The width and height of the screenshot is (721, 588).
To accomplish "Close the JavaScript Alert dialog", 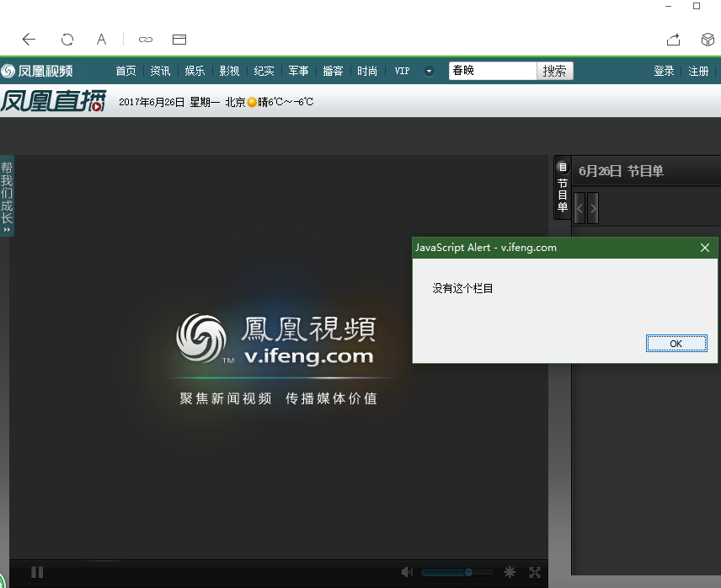I will (x=704, y=248).
